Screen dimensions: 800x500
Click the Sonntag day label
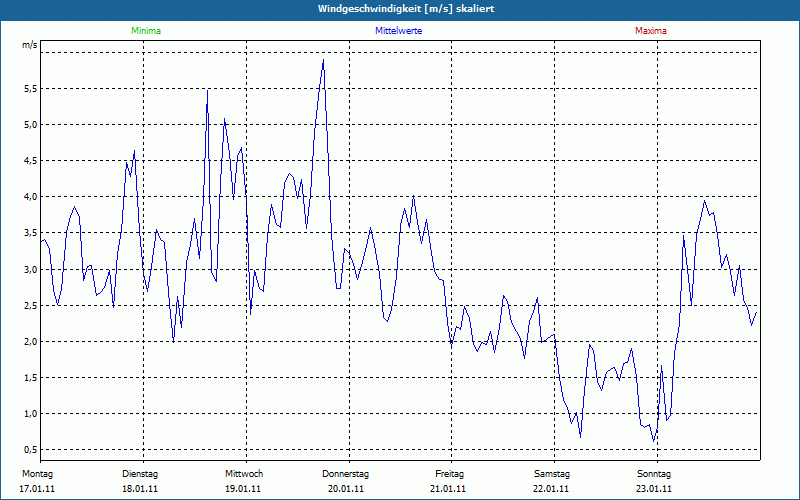point(654,474)
